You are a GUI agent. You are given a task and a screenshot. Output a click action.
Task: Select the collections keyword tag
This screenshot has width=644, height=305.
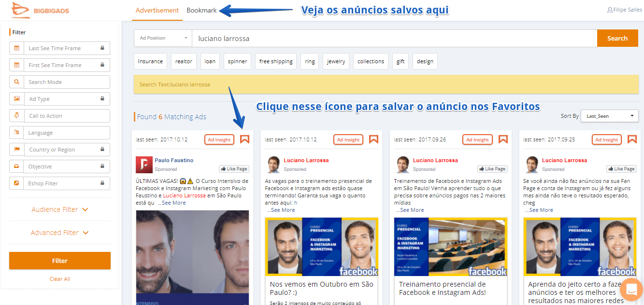[x=371, y=61]
